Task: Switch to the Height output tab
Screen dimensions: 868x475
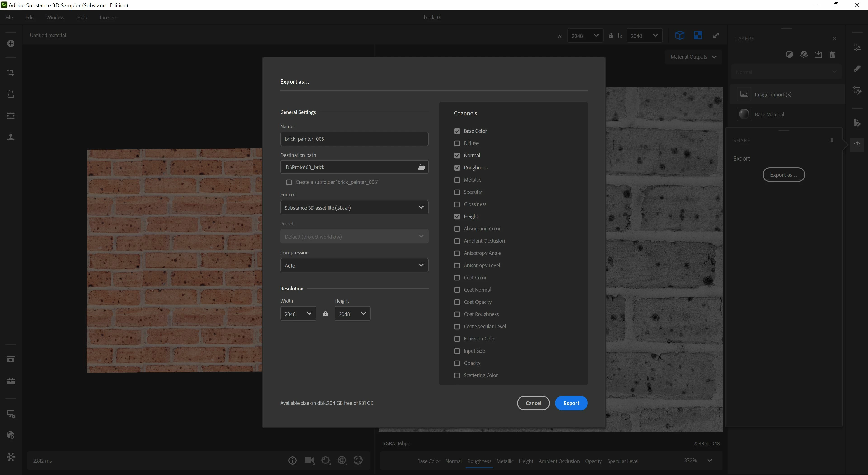Action: [526, 461]
